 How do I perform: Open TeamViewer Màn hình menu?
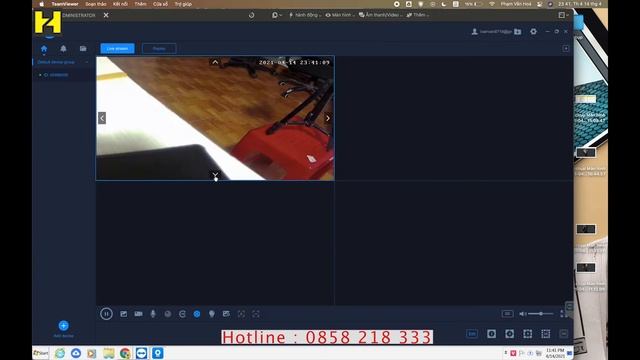point(339,15)
